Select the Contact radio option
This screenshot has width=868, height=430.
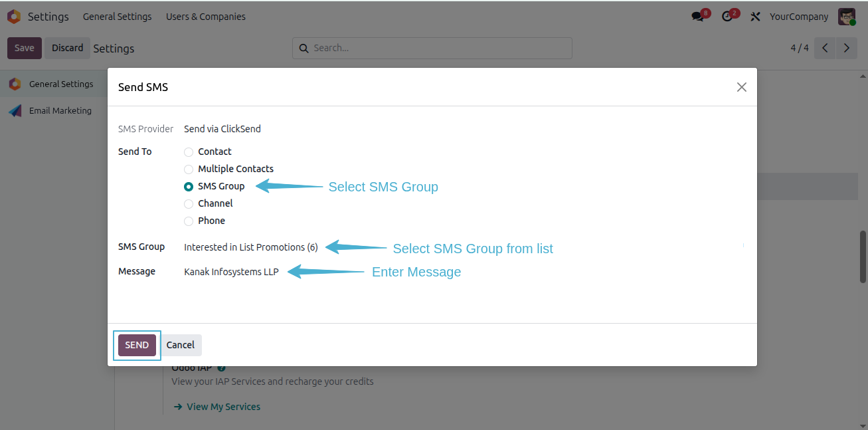coord(189,152)
